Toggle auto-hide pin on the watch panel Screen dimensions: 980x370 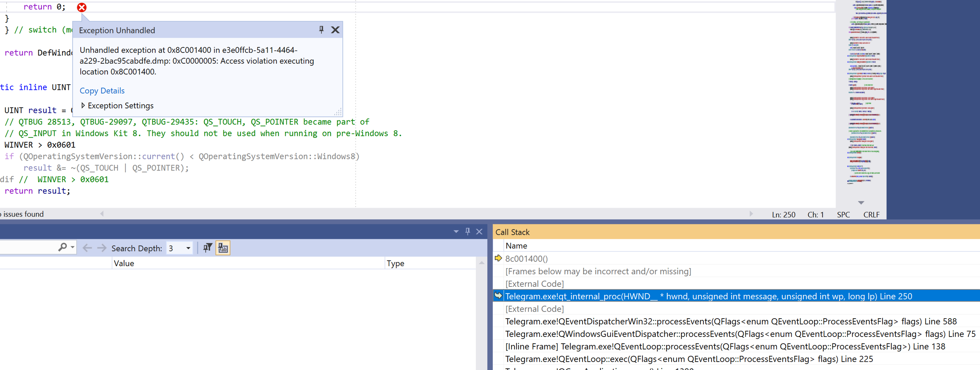tap(468, 231)
